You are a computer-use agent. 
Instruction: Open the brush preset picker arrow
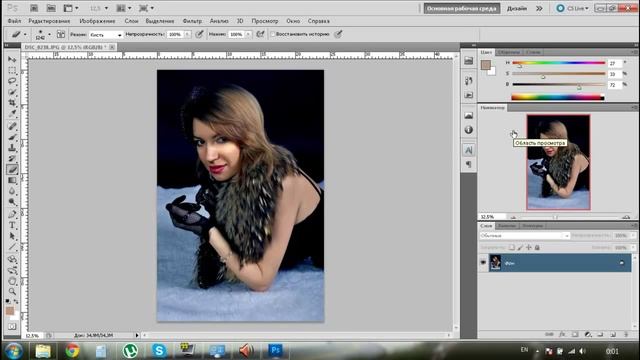49,34
